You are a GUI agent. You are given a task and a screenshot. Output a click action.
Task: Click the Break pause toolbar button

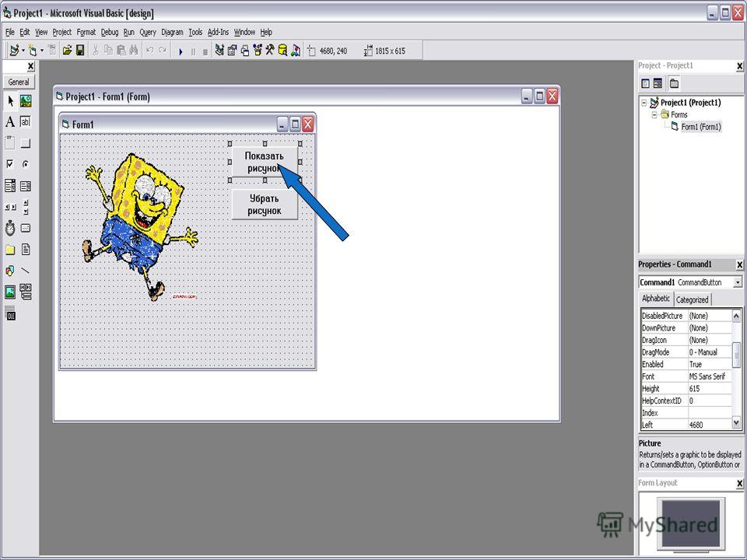(193, 51)
